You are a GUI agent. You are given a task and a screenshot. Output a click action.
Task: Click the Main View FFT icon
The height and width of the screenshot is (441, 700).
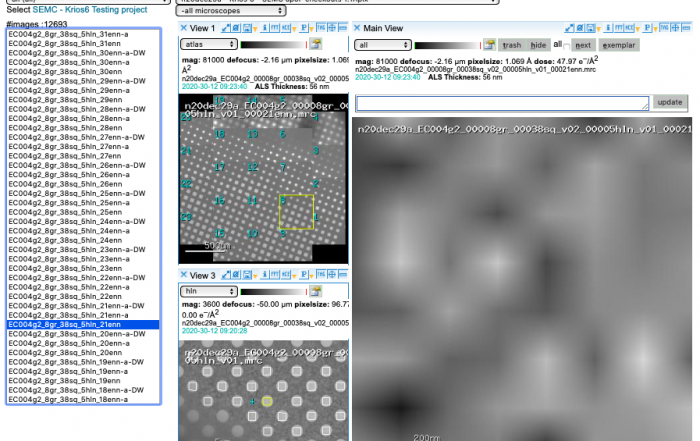pos(619,28)
